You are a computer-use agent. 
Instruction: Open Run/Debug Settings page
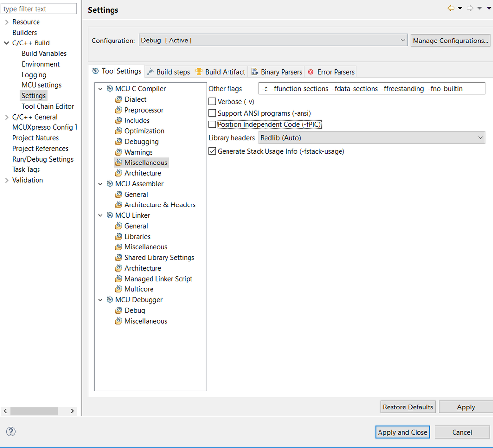[43, 159]
